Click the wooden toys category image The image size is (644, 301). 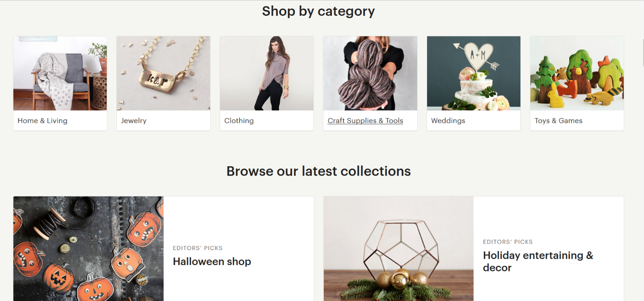coord(577,73)
